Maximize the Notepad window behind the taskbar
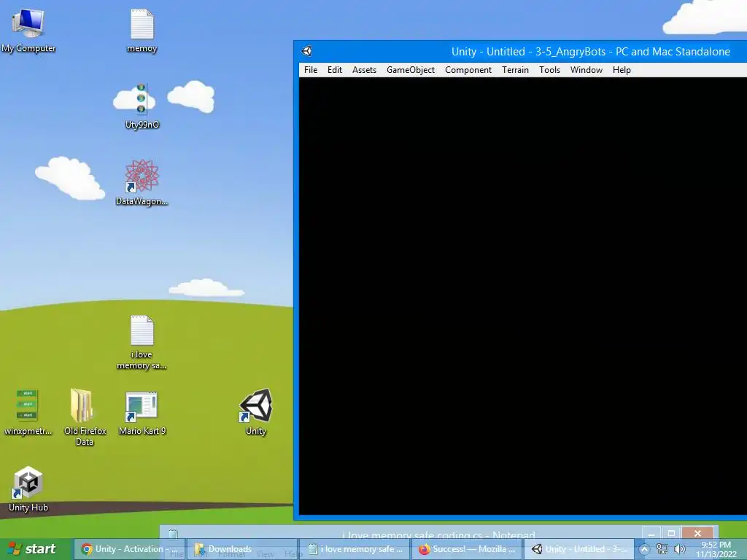The image size is (747, 560). click(671, 533)
